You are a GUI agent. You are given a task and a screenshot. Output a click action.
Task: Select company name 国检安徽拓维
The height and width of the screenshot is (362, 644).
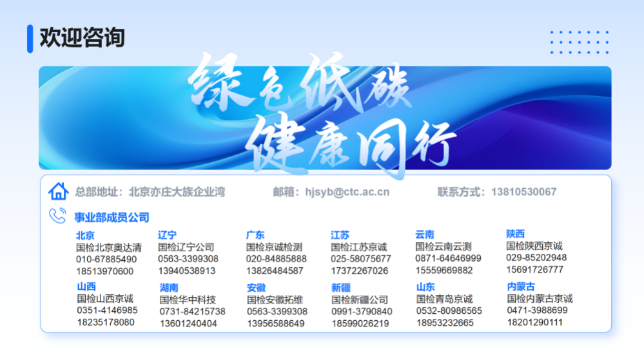coord(275,300)
